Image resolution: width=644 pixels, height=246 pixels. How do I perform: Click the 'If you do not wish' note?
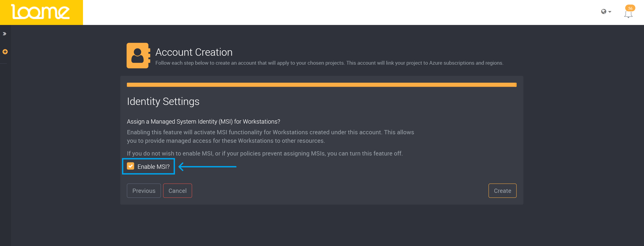click(x=265, y=153)
